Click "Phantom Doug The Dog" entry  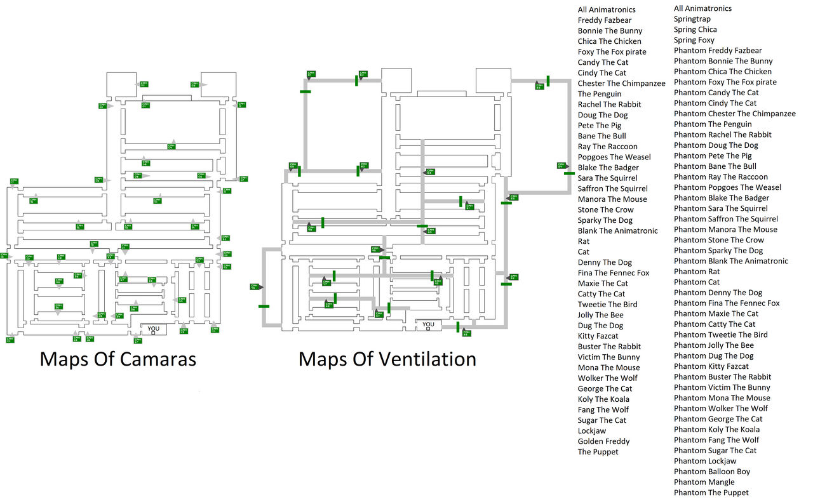coord(716,145)
